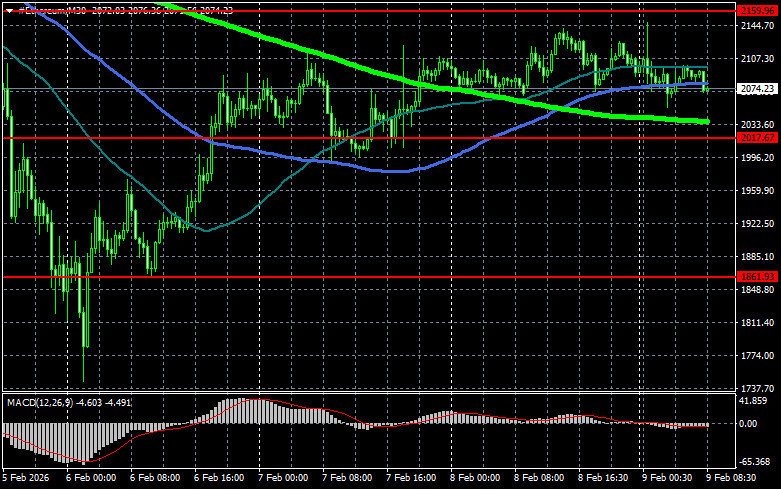Click the red 2159.96 level price label
781x489 pixels.
point(758,10)
